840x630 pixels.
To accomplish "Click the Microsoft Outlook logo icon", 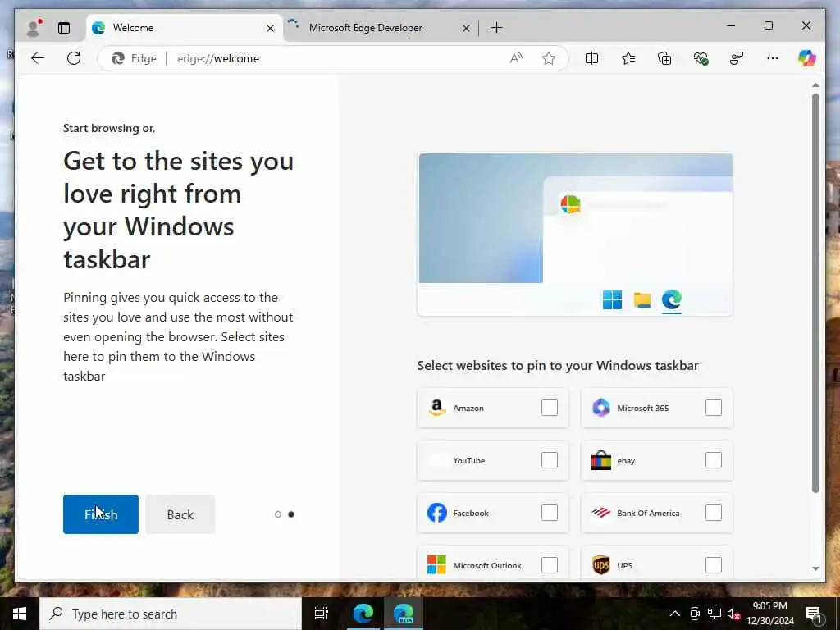I will [x=436, y=565].
